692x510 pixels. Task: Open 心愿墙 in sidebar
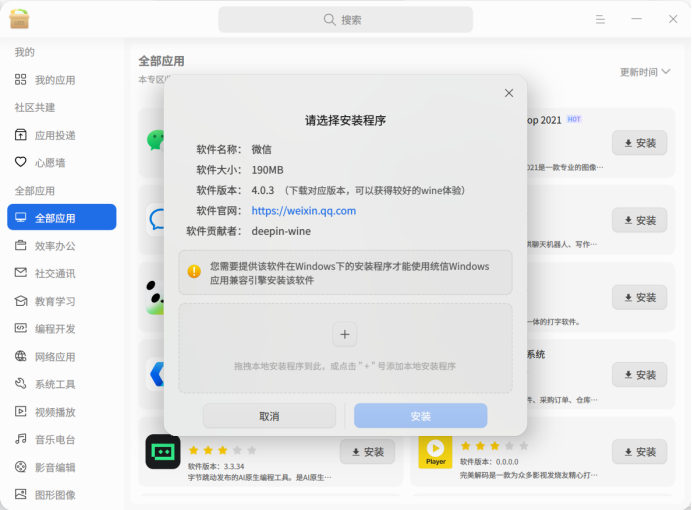pos(62,162)
